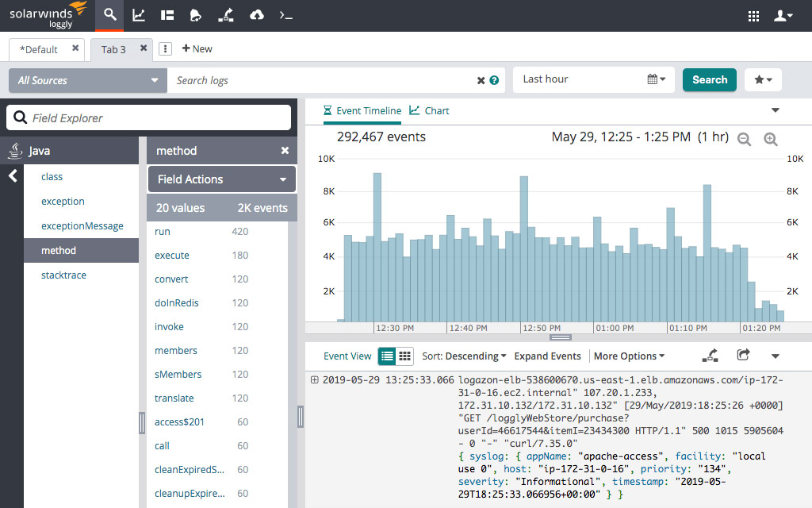Expand the Field Actions dropdown
The width and height of the screenshot is (812, 508).
(x=222, y=179)
